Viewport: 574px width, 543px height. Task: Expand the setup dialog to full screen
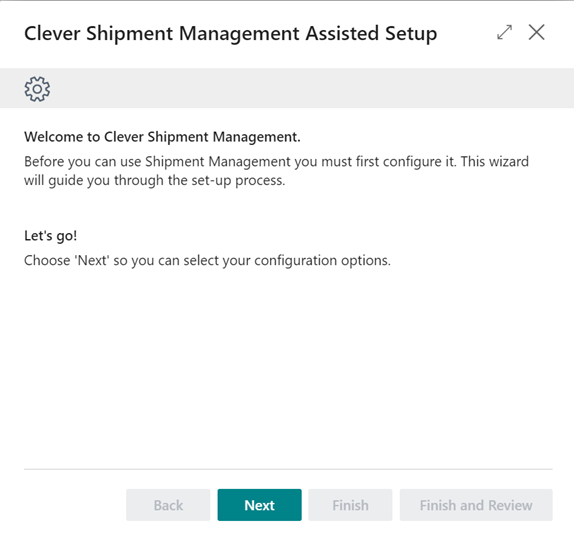(504, 32)
